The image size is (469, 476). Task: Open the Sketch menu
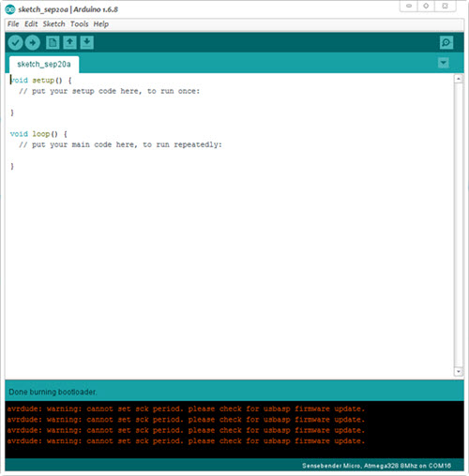(53, 24)
